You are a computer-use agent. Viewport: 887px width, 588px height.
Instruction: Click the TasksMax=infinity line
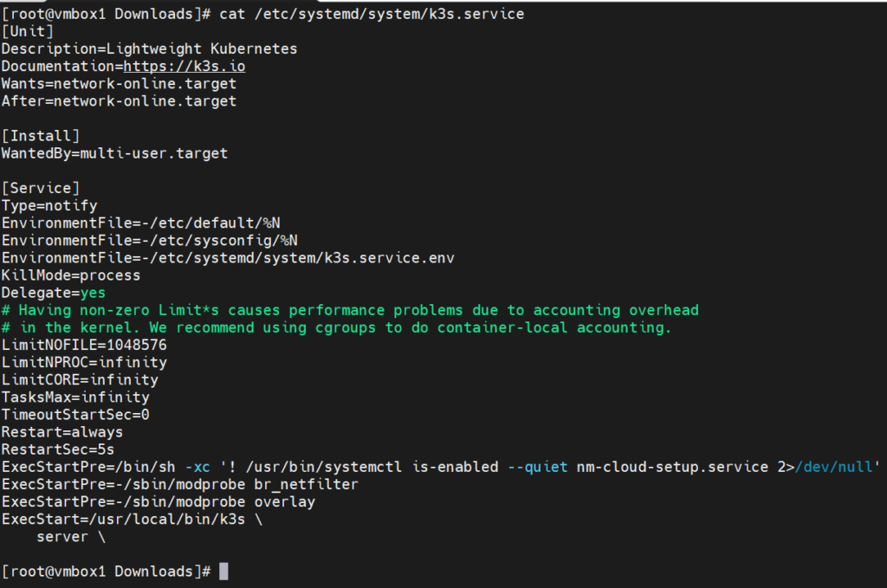tap(75, 397)
